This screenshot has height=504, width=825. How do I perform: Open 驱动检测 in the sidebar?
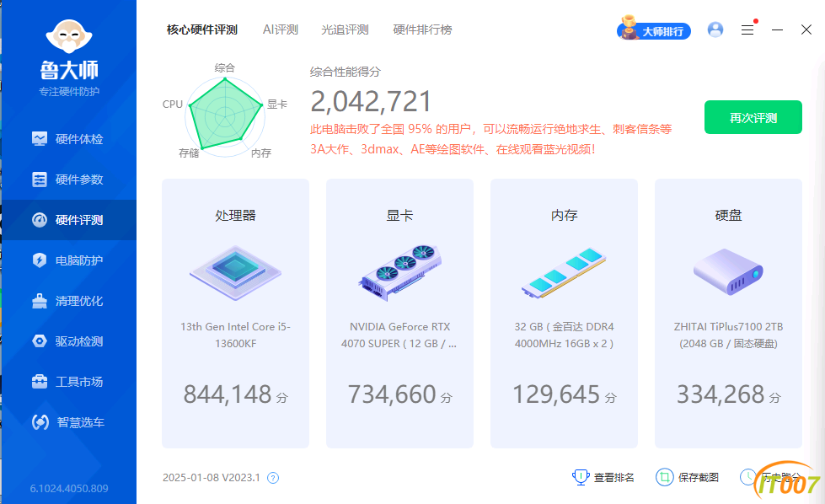(x=68, y=341)
